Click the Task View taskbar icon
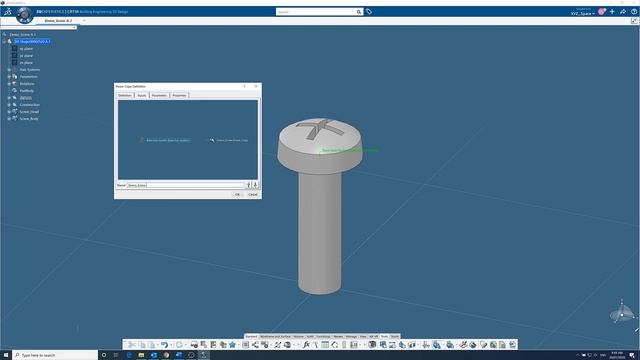The image size is (640, 360). [116, 355]
